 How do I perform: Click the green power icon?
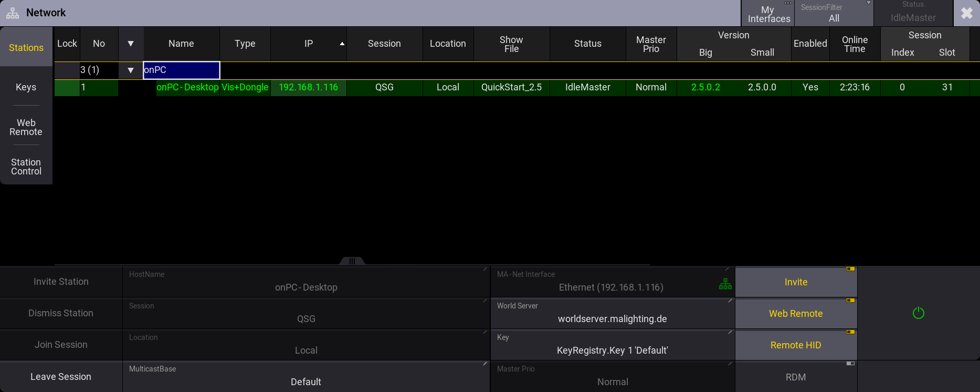(918, 313)
